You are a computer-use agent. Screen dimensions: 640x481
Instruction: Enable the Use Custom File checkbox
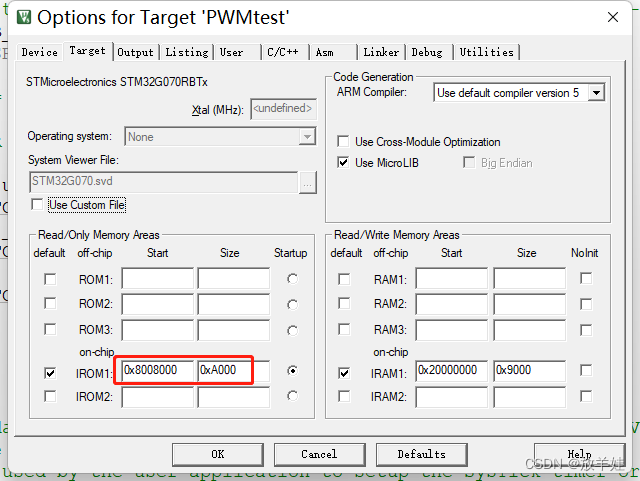click(37, 204)
